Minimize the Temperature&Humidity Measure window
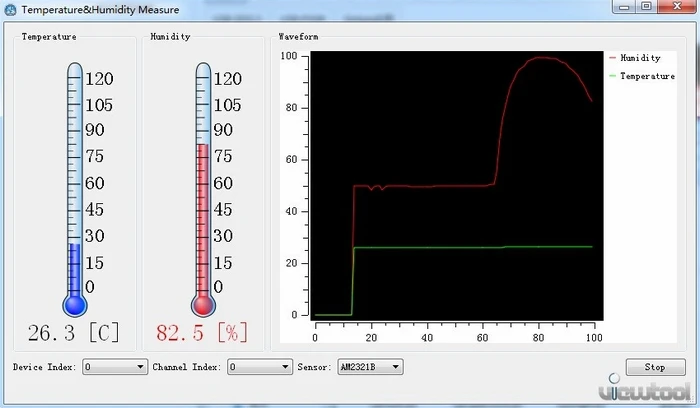 (624, 6)
